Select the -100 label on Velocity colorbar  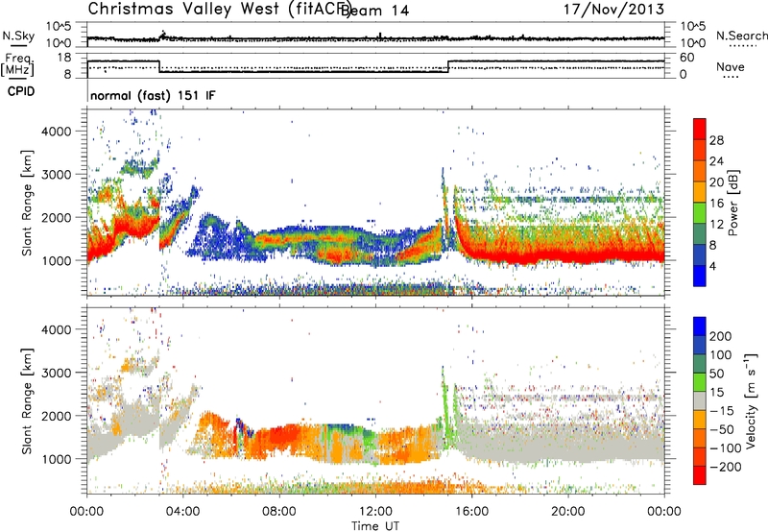[725, 448]
